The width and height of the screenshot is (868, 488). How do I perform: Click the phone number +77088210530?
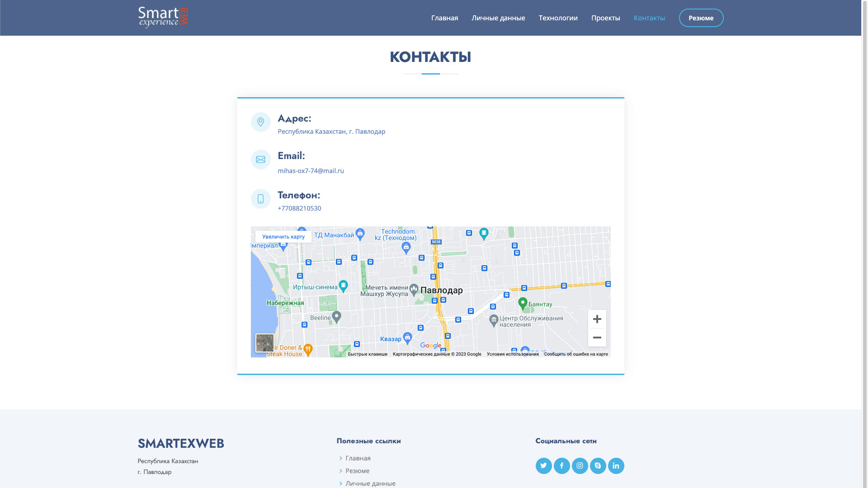pyautogui.click(x=299, y=208)
